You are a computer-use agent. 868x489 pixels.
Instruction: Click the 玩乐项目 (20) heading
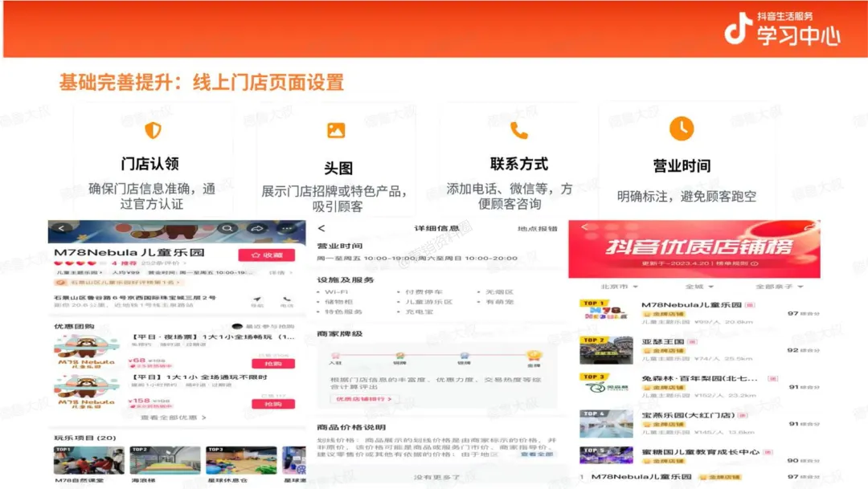(x=85, y=438)
